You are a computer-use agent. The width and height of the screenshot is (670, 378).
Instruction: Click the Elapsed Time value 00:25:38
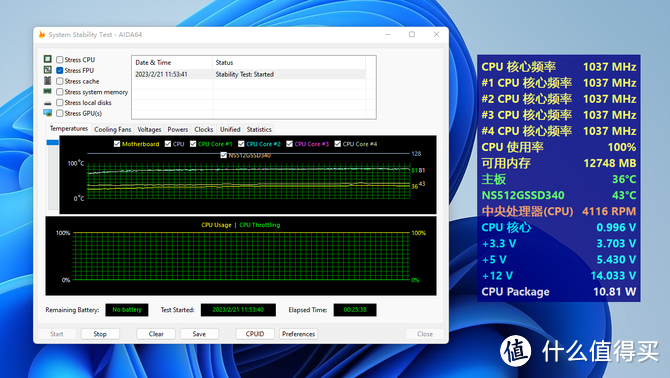(x=355, y=310)
